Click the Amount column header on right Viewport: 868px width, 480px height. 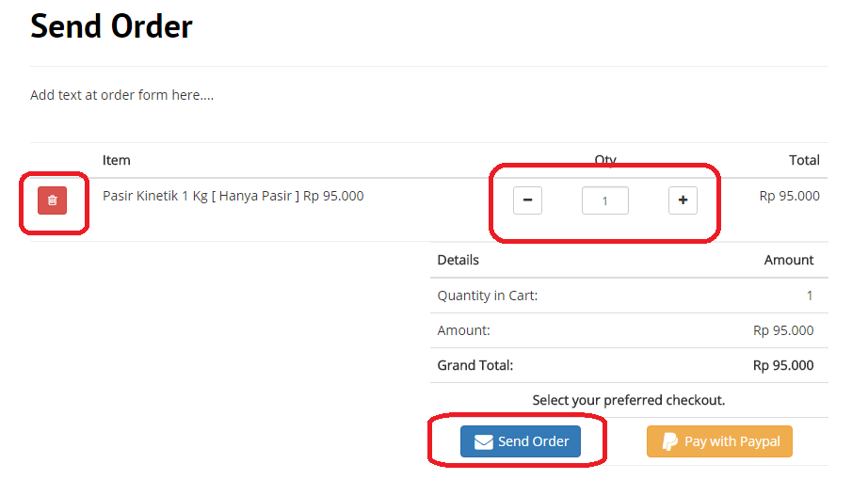coord(789,260)
